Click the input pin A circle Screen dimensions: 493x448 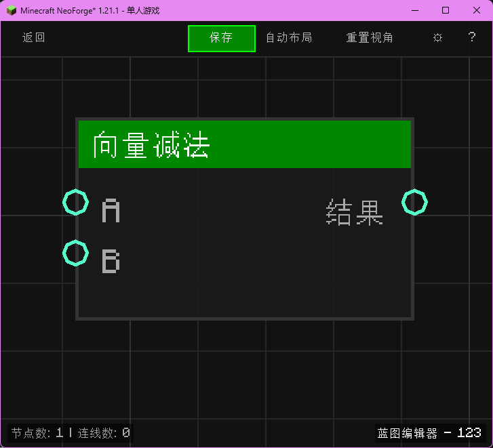coord(75,202)
